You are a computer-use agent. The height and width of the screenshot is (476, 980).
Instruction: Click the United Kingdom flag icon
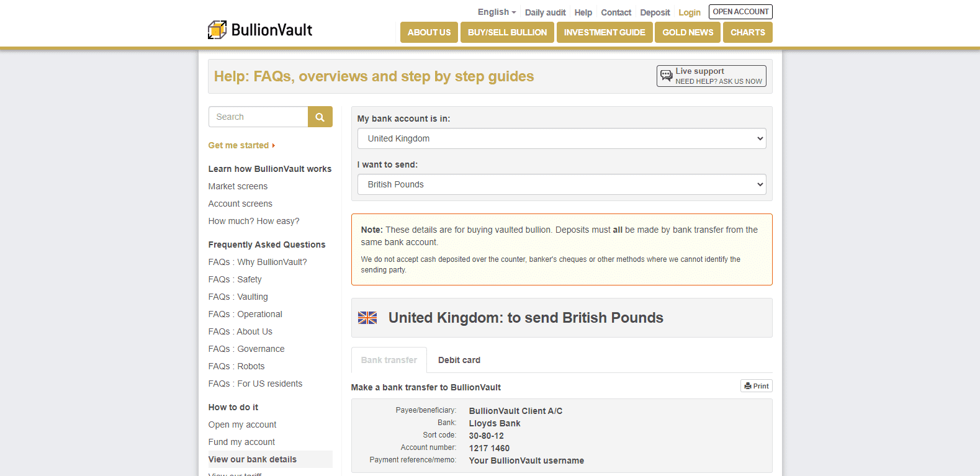click(367, 317)
